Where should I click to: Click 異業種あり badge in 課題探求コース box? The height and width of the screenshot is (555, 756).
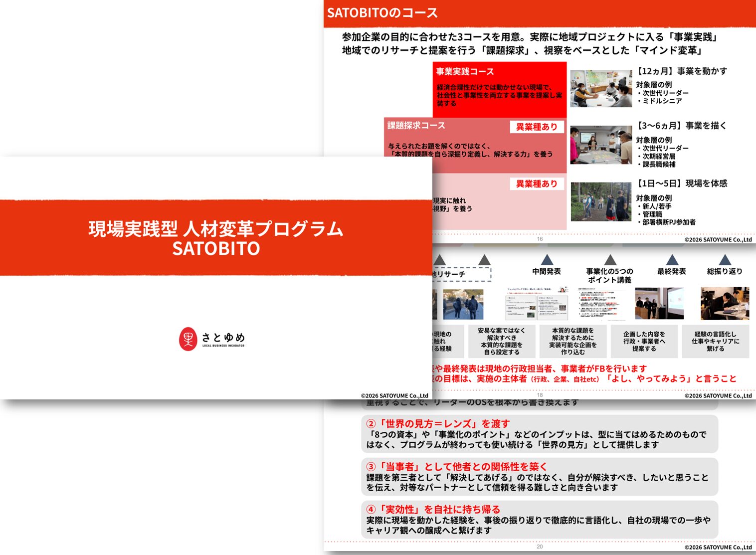(x=537, y=127)
